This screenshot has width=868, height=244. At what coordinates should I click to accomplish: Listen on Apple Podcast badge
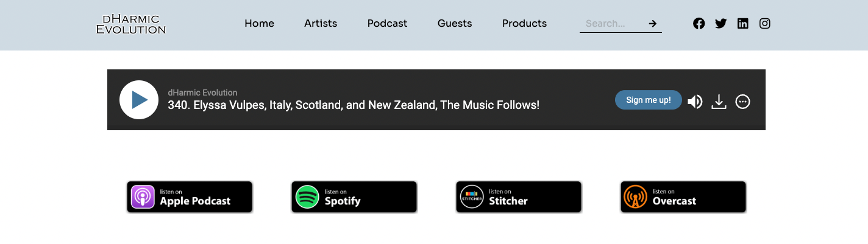pos(190,197)
